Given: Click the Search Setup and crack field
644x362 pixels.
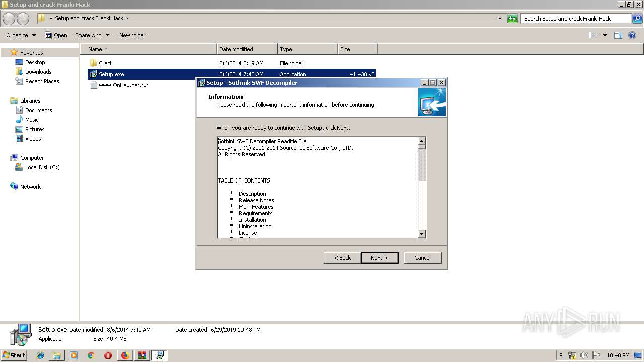Looking at the screenshot, I should click(x=577, y=19).
